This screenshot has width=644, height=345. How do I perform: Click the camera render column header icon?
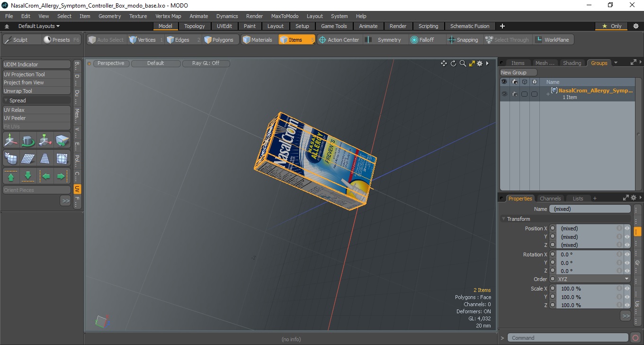(514, 82)
